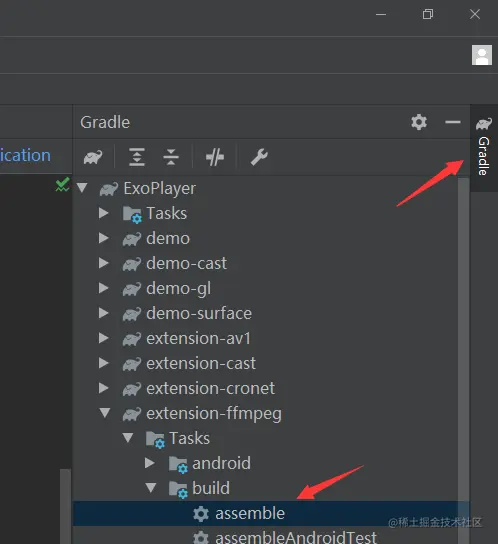Screen dimensions: 498x544
Task: Click the android folder gear icon
Action: click(178, 465)
